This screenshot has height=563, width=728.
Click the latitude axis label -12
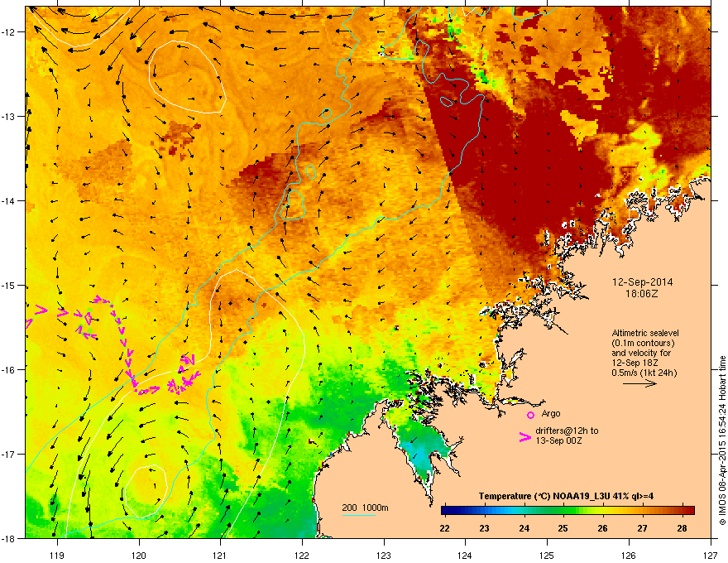tap(8, 32)
